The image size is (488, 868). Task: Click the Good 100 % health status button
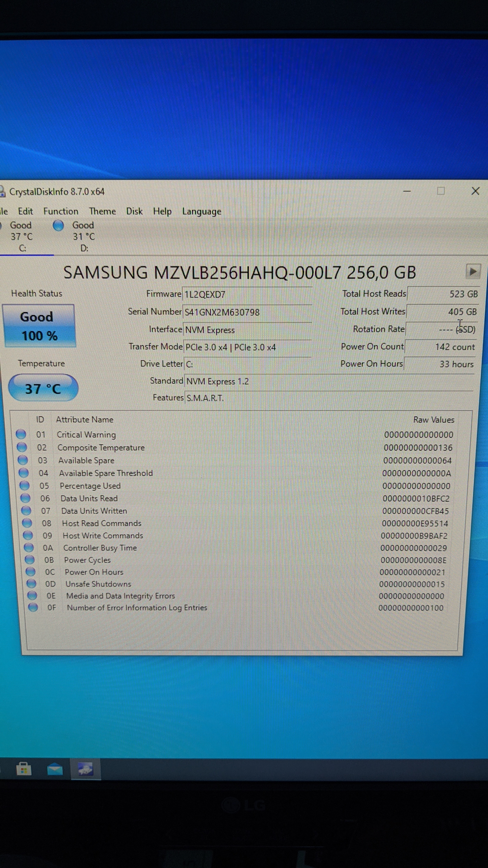pos(39,326)
